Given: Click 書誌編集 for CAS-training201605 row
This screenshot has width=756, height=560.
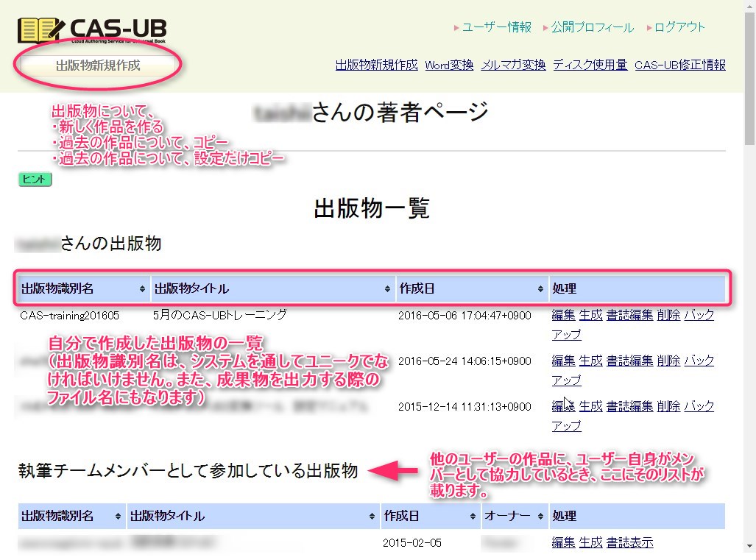Looking at the screenshot, I should click(629, 315).
